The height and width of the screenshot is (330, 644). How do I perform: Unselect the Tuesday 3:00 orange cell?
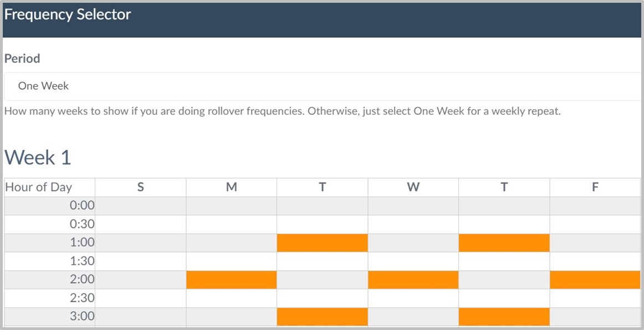pyautogui.click(x=323, y=317)
